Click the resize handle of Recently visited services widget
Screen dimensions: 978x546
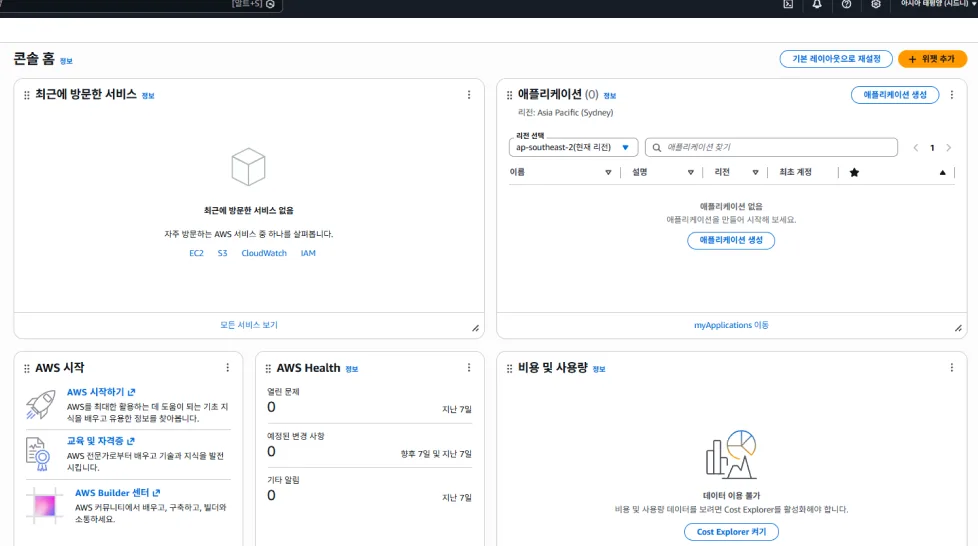475,328
